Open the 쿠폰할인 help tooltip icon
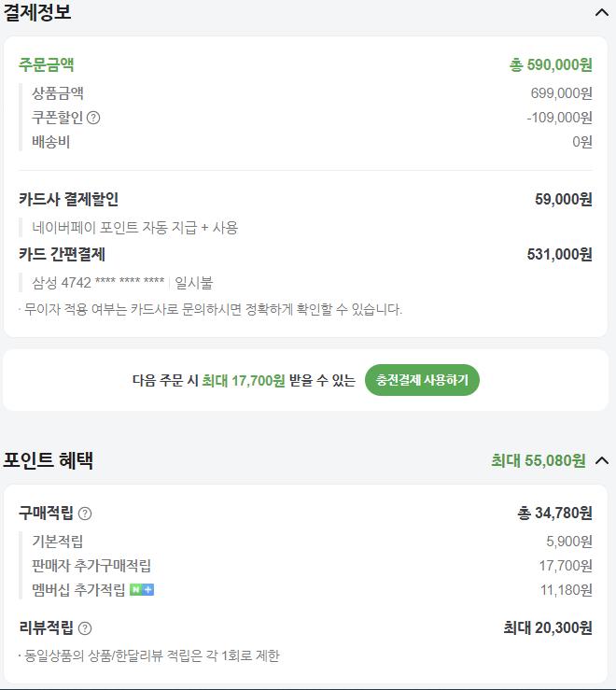 click(x=93, y=118)
